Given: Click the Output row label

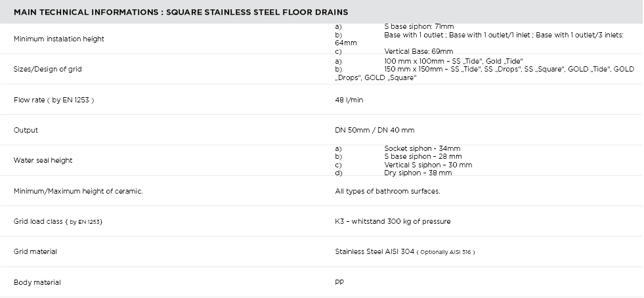Looking at the screenshot, I should [26, 130].
